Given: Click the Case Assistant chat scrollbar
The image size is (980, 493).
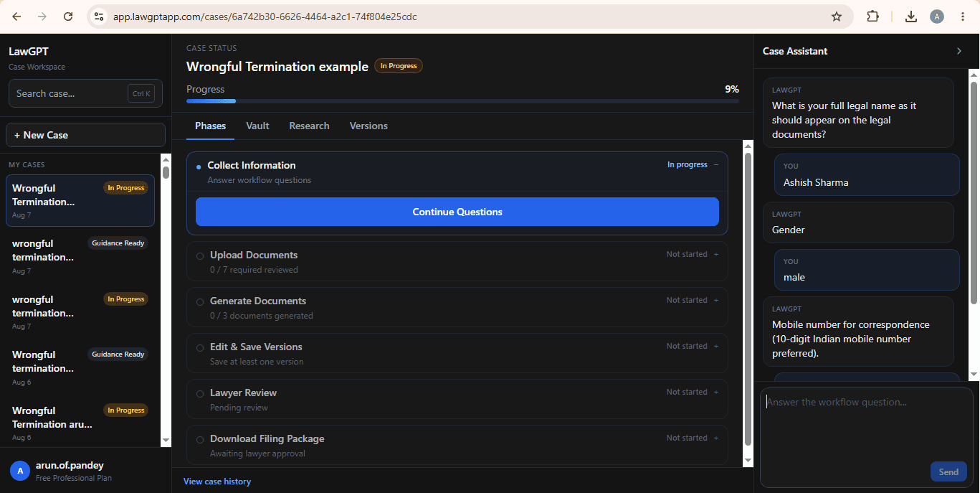Looking at the screenshot, I should point(974,224).
